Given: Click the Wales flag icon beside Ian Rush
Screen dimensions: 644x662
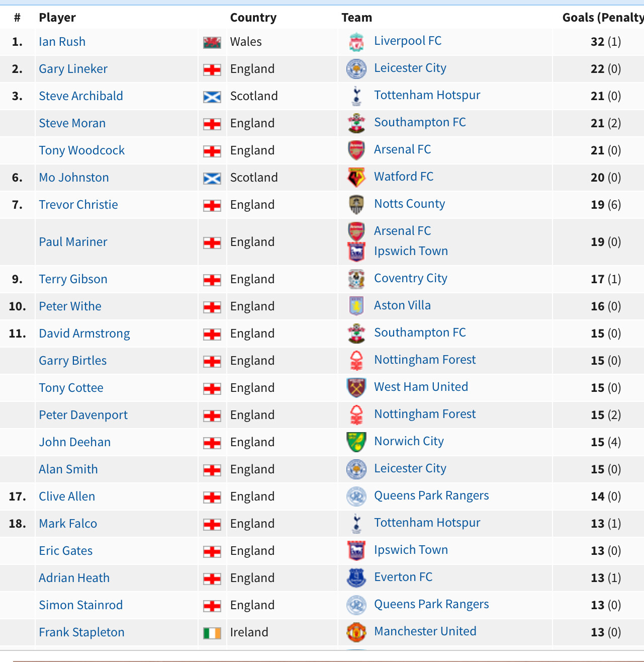Looking at the screenshot, I should (x=212, y=43).
